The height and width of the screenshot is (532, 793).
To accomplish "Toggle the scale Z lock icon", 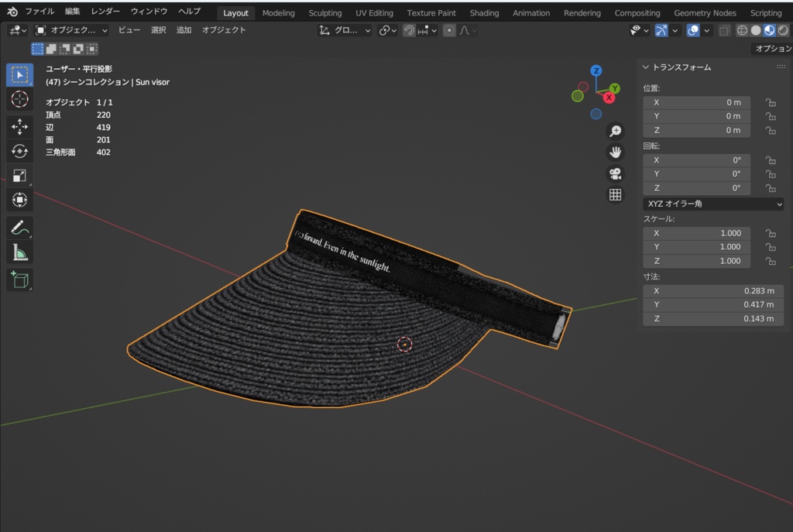I will tap(771, 261).
